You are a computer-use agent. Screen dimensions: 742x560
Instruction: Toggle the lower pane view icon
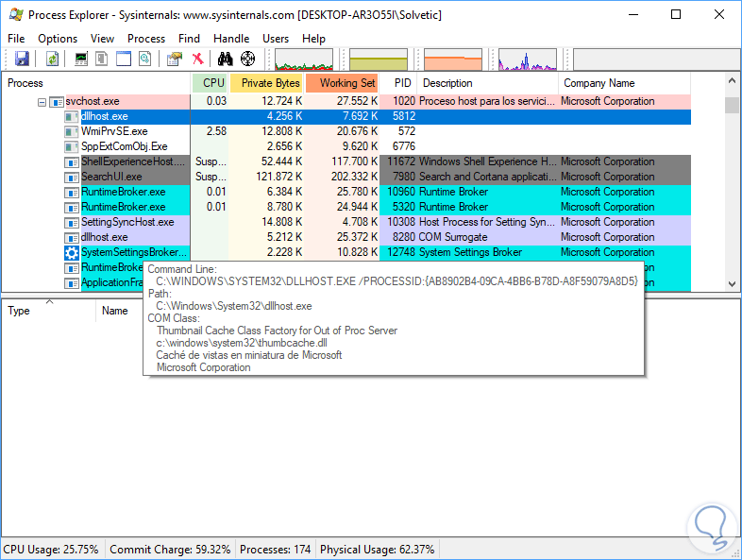pyautogui.click(x=124, y=59)
